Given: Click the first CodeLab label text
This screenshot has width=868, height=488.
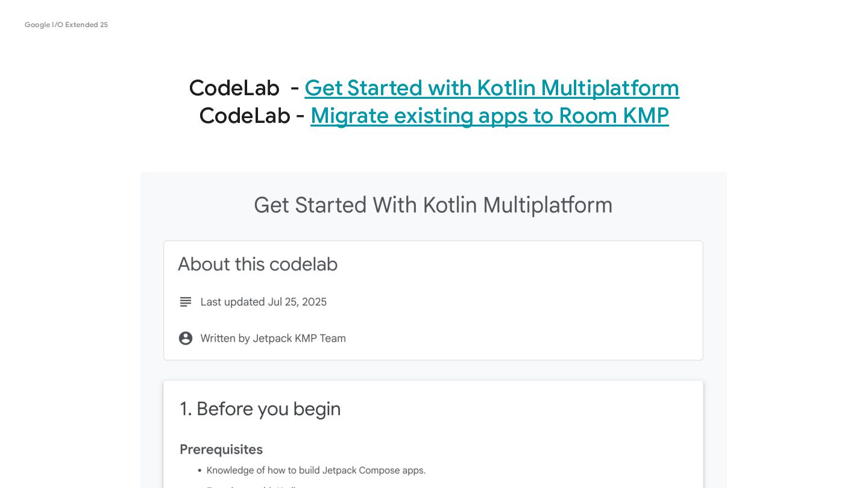Looking at the screenshot, I should pyautogui.click(x=234, y=88).
